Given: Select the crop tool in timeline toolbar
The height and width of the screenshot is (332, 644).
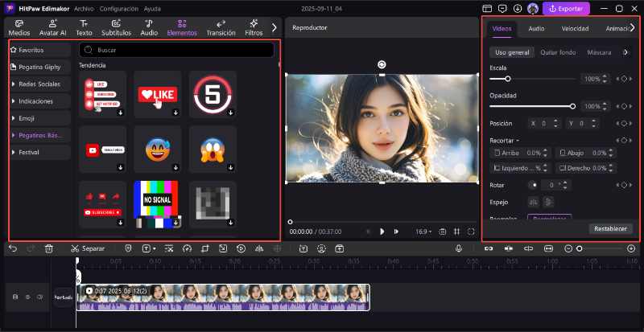Looking at the screenshot, I should [205, 248].
